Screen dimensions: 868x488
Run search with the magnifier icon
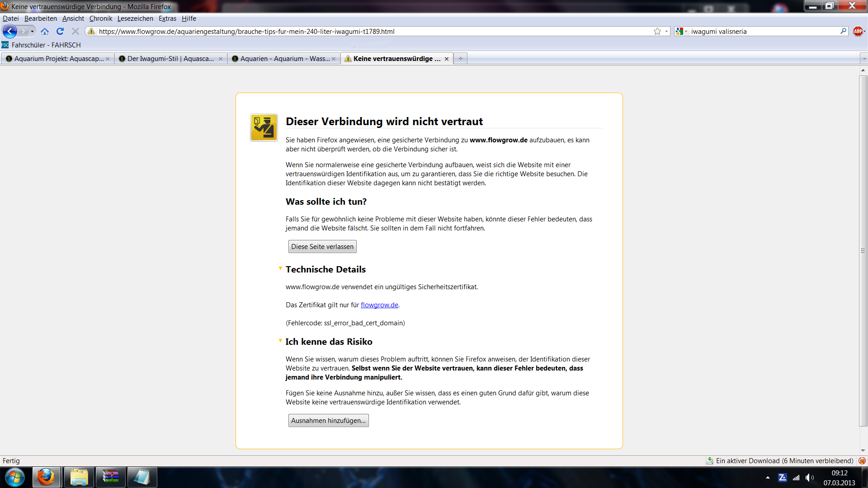pyautogui.click(x=844, y=31)
